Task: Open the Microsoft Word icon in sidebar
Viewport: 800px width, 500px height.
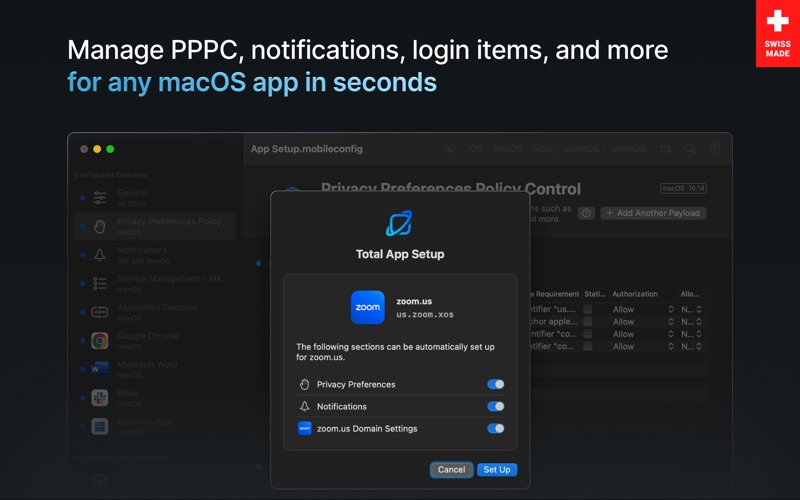Action: (99, 369)
